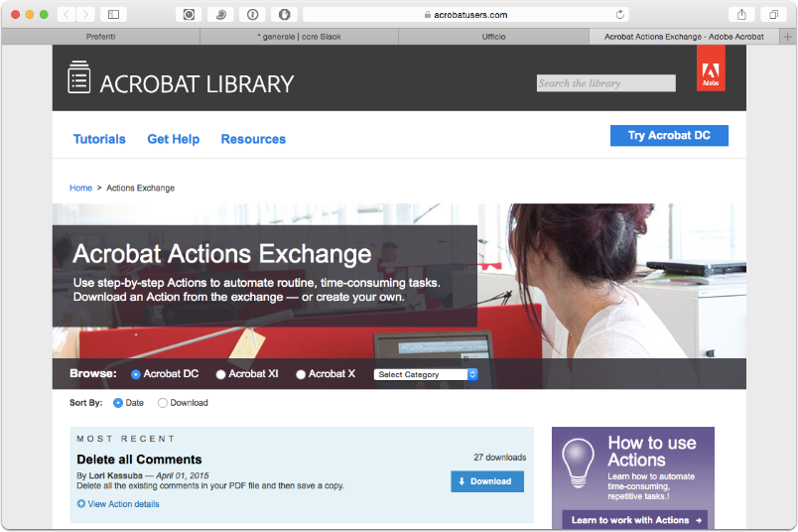Select the Acrobat DC radio button

point(135,374)
